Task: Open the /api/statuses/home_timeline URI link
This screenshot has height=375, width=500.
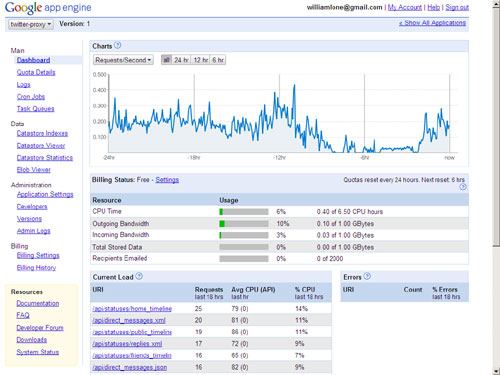Action: click(132, 309)
